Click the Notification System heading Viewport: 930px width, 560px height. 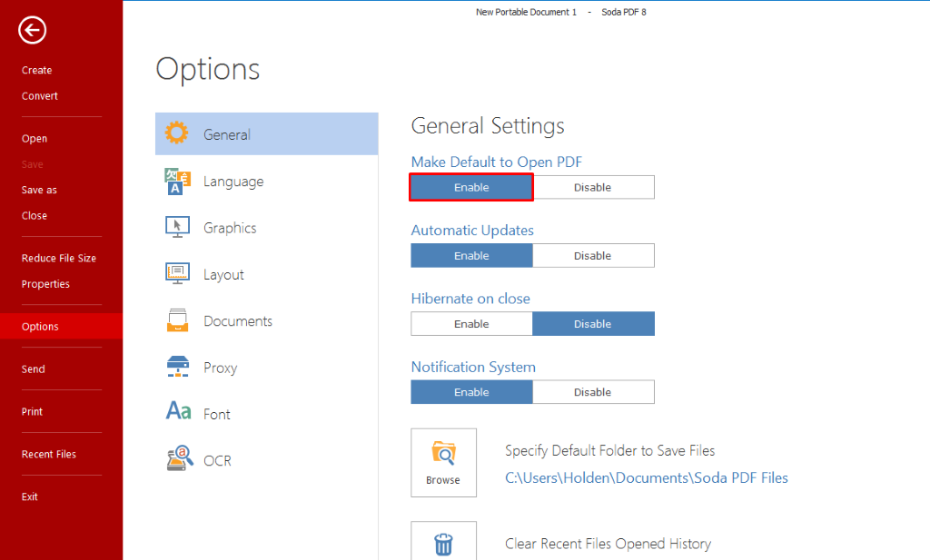[x=473, y=367]
